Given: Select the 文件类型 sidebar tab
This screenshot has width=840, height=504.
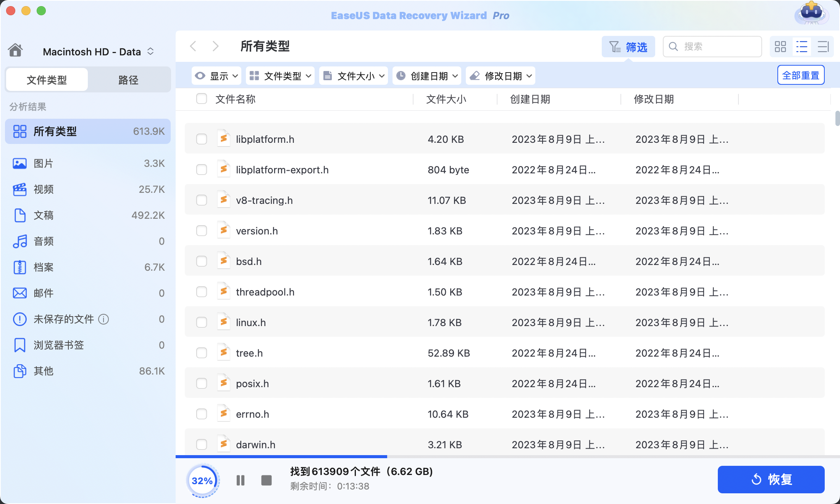Looking at the screenshot, I should point(47,80).
